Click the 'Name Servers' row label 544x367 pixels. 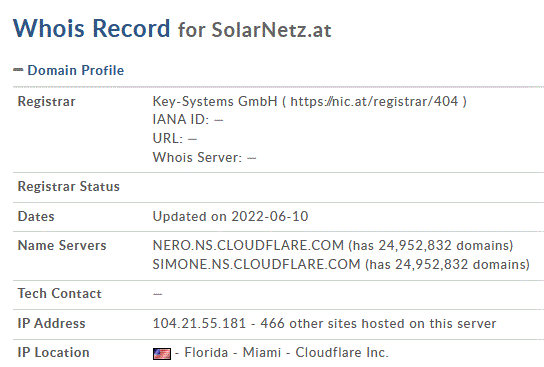(x=62, y=245)
